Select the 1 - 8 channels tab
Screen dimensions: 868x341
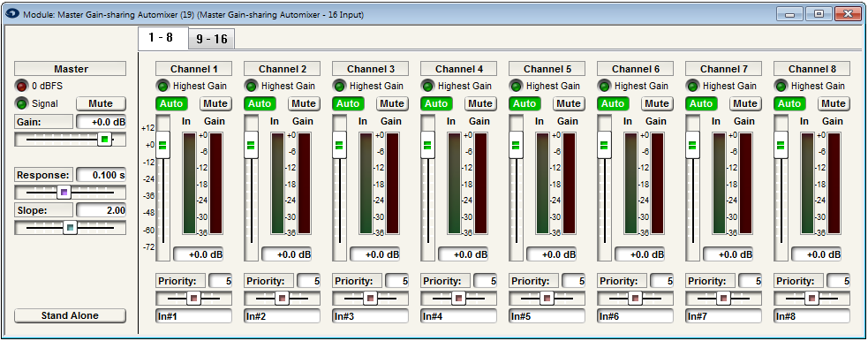point(161,38)
